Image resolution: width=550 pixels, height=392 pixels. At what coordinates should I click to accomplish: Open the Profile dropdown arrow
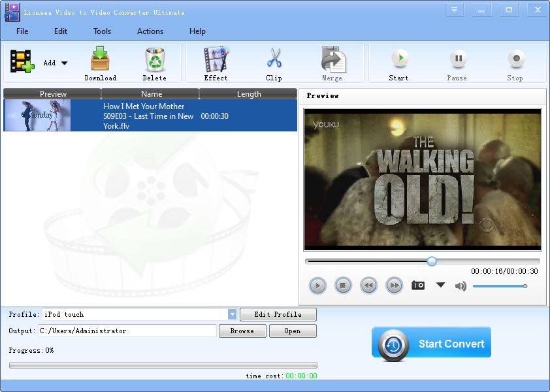(x=232, y=314)
